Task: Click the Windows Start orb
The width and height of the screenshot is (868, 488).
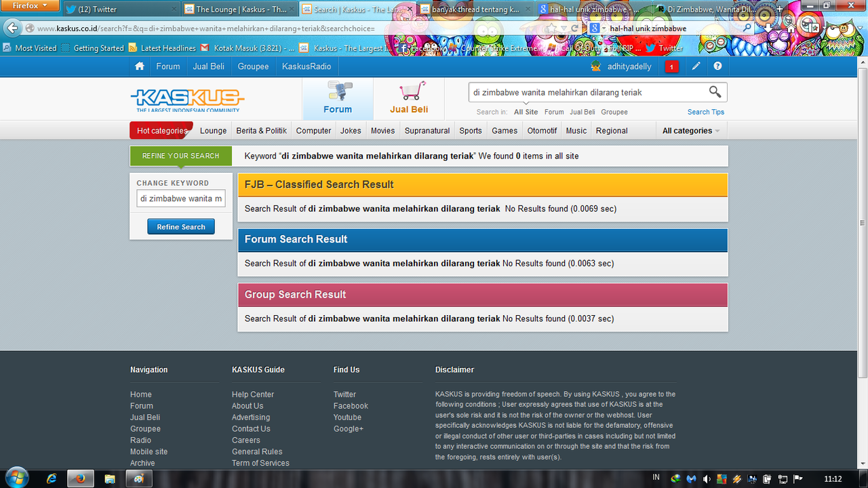Action: coord(16,477)
